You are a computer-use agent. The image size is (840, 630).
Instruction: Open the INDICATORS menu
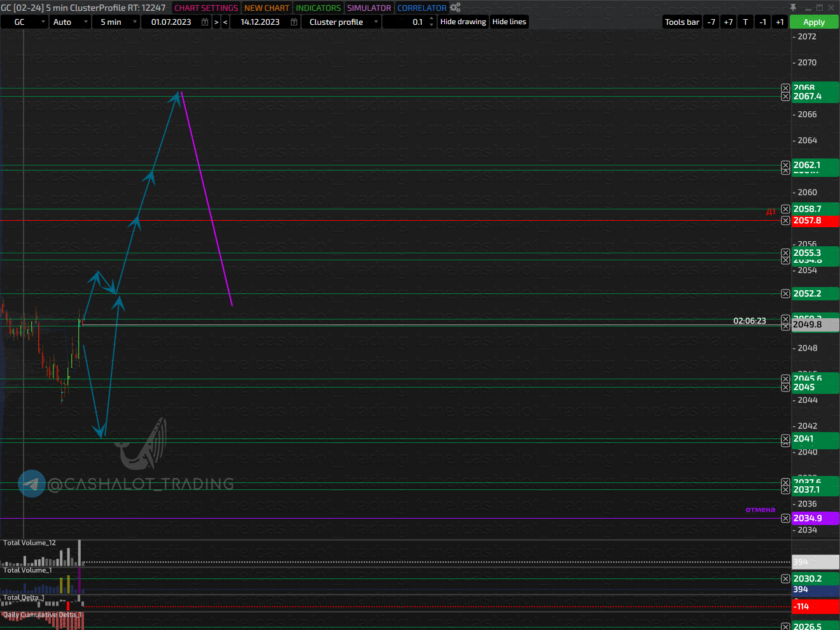[x=318, y=8]
